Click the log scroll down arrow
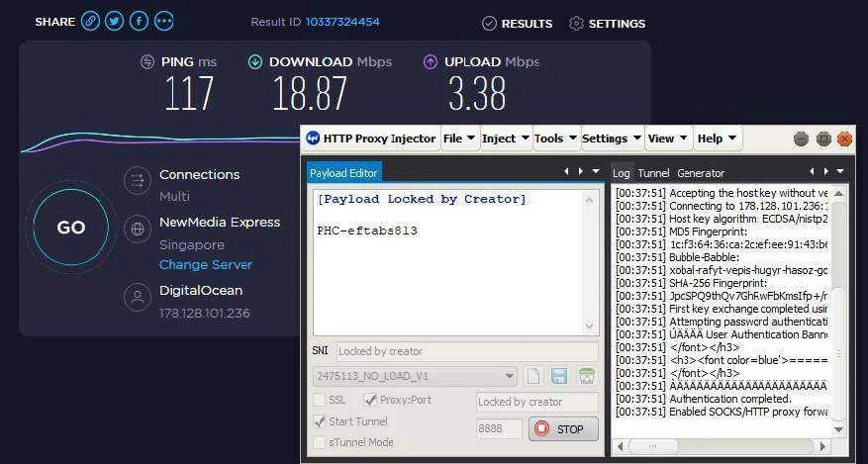The height and width of the screenshot is (464, 868). click(838, 429)
